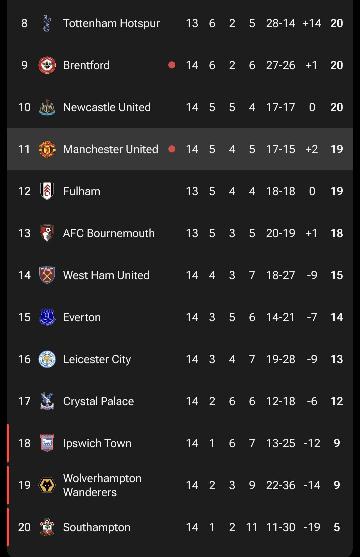Open the Fulham badge icon
360x557 pixels.
(47, 191)
